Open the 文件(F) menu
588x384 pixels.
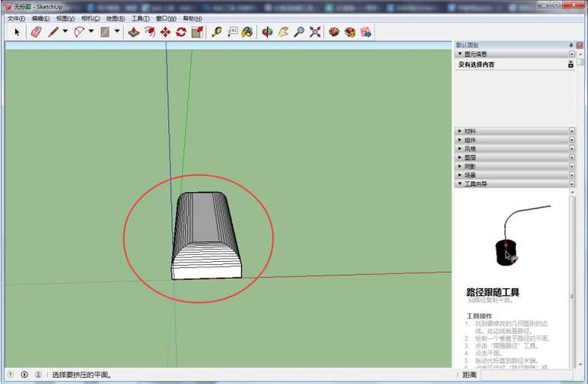pos(15,18)
